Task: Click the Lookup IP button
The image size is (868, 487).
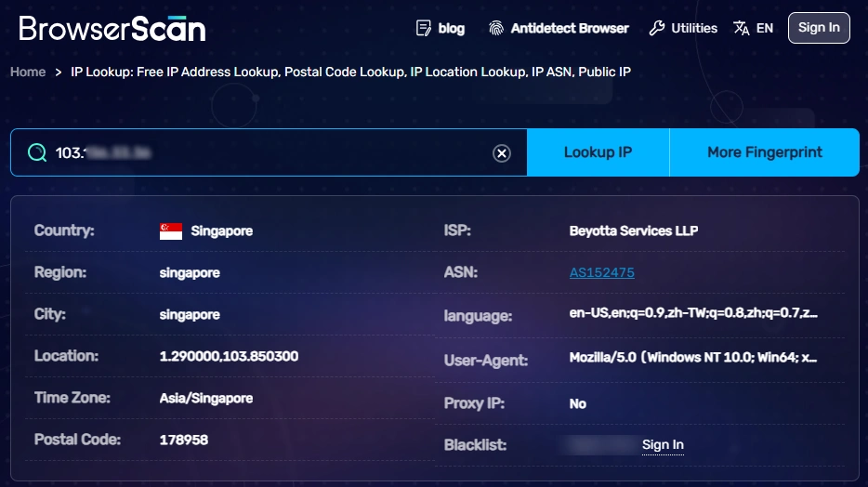Action: [x=598, y=152]
